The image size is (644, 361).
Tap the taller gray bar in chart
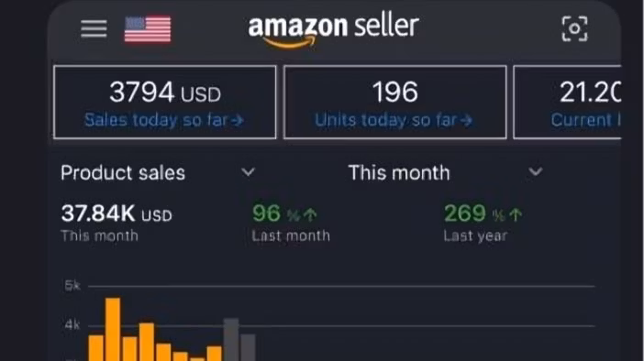point(231,340)
